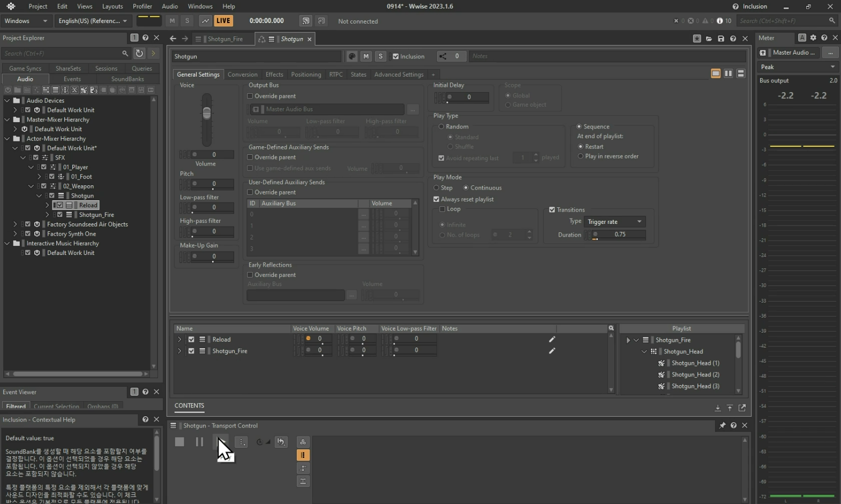Viewport: 841px width, 504px height.
Task: Click the Voice Volume fader handle
Action: [207, 112]
